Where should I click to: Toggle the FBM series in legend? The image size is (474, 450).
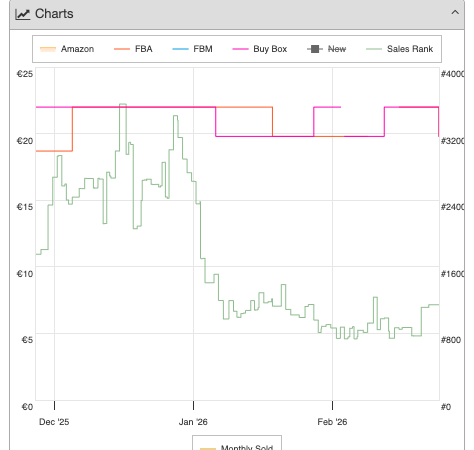click(192, 49)
